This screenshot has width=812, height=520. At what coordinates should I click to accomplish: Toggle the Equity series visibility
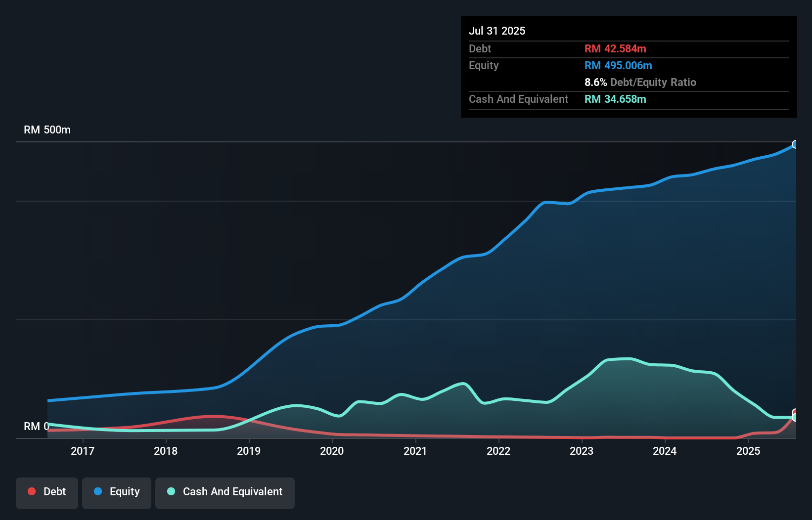pyautogui.click(x=116, y=492)
